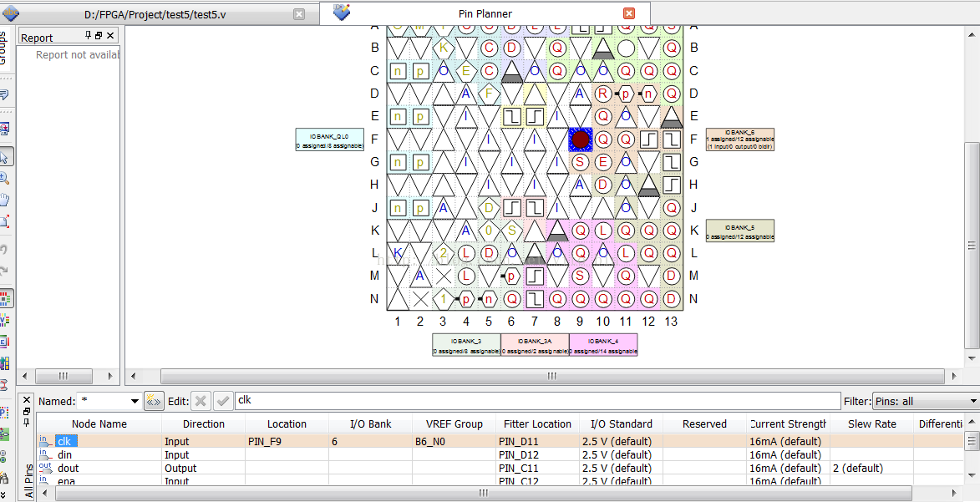Click the Edit field containing clk
The width and height of the screenshot is (980, 502).
coord(537,401)
